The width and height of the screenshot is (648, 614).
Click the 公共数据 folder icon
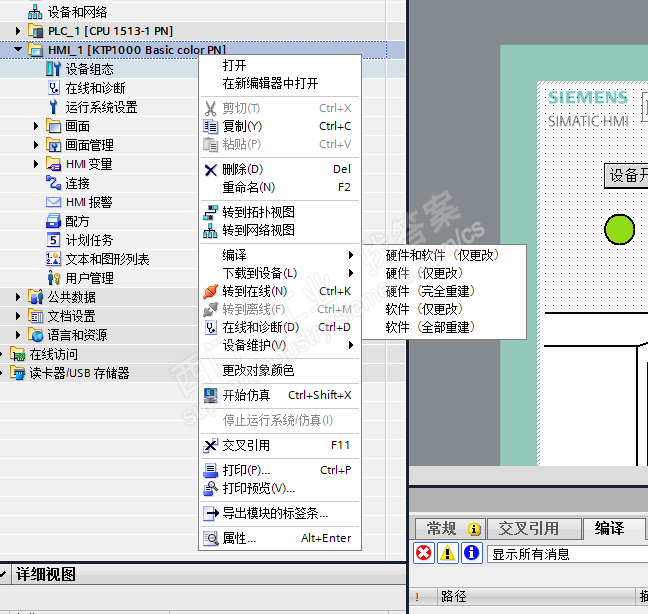point(36,297)
